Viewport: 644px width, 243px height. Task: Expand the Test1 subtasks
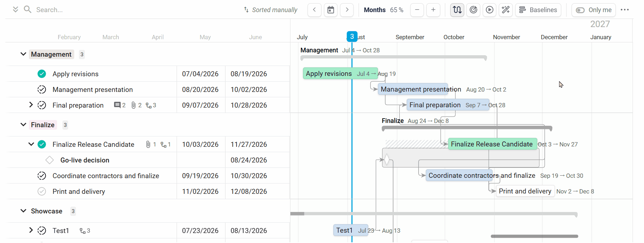[31, 230]
